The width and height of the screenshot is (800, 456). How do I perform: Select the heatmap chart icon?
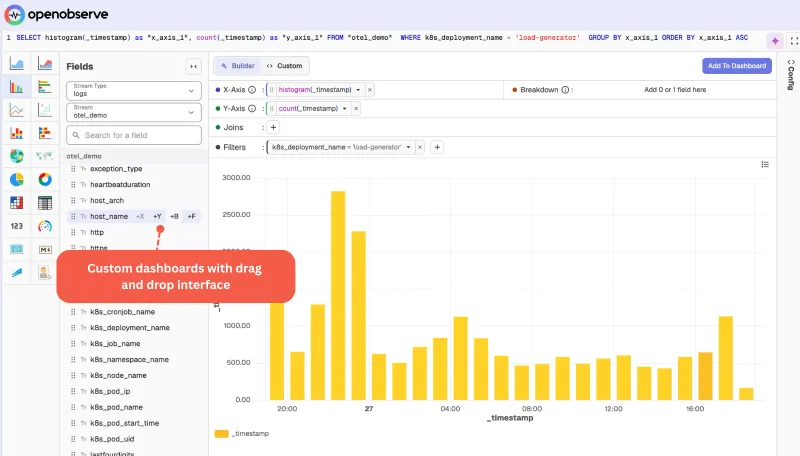tap(17, 202)
